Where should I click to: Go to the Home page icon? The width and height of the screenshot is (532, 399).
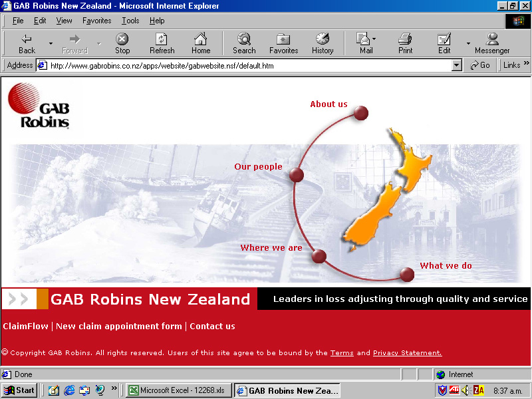pos(201,43)
